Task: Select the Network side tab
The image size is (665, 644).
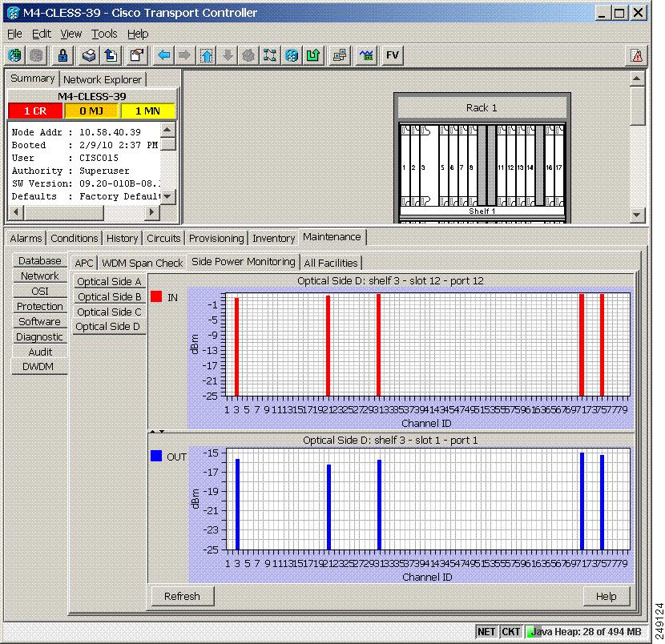Action: (40, 276)
